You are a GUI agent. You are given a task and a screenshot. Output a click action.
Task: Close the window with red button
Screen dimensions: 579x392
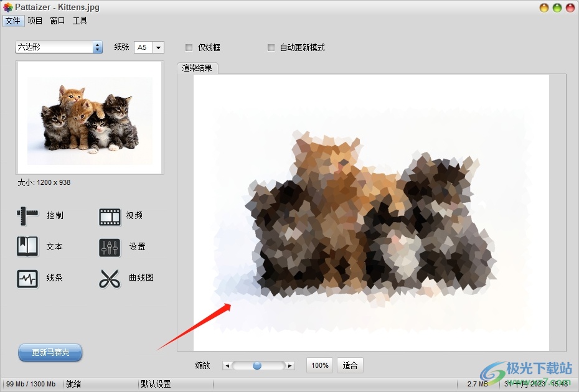tap(570, 7)
